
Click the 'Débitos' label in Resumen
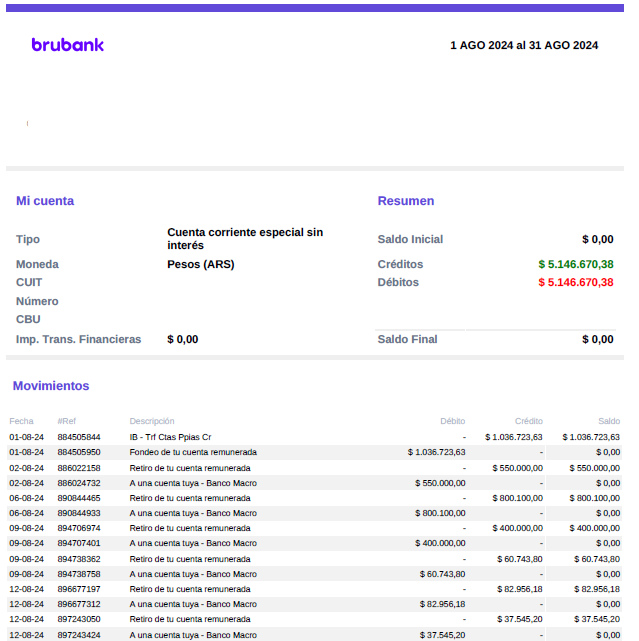point(398,282)
